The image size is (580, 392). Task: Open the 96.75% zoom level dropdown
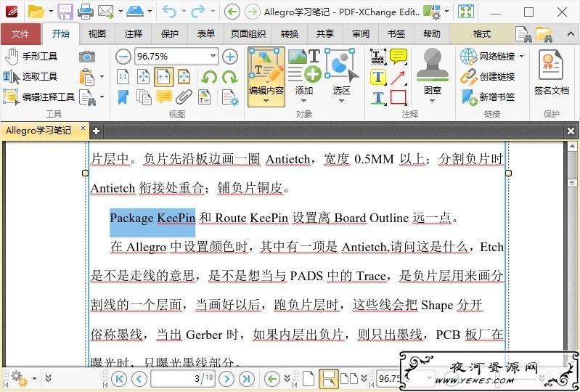point(213,56)
